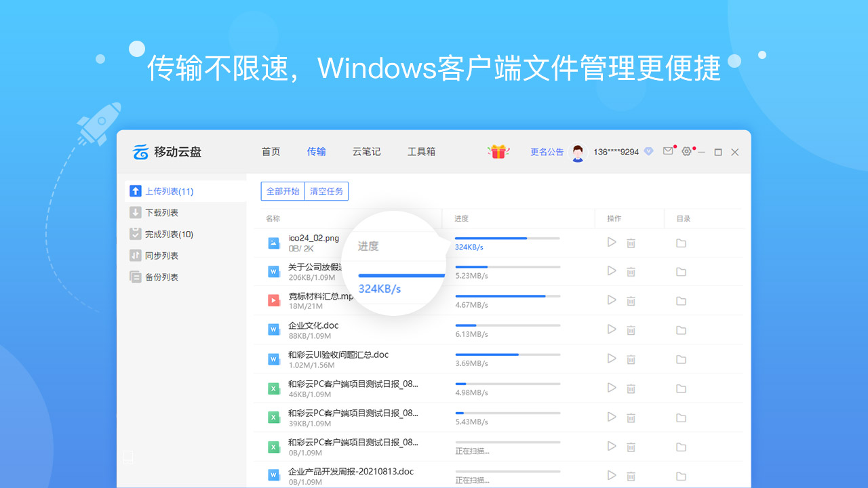Select 同步列表 in sidebar

(x=186, y=256)
